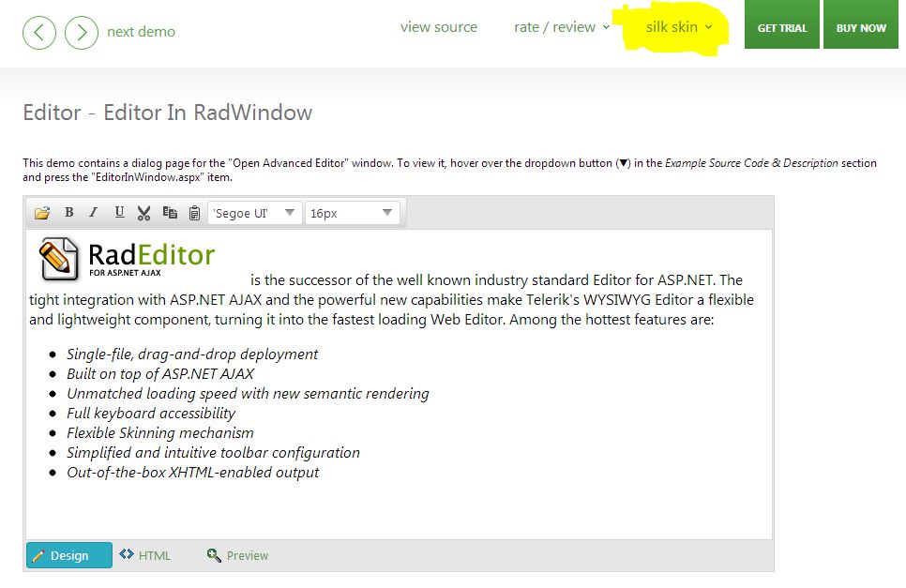Click the previous demo arrow circle
Screen dimensions: 906x588
(x=39, y=32)
